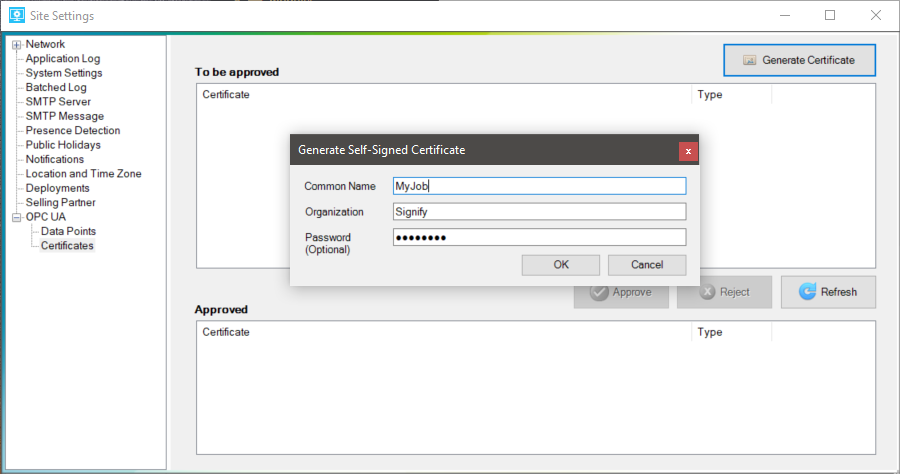Select Certificates under OPC UA
The image size is (900, 474).
[67, 245]
